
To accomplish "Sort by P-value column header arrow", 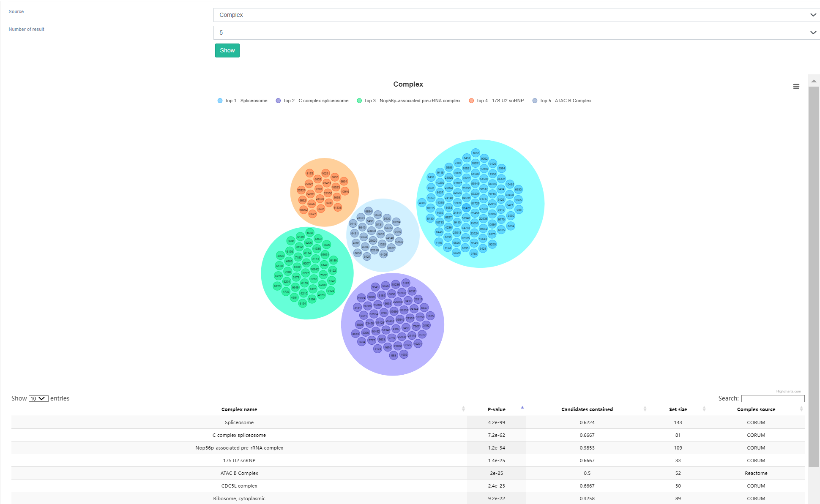I will [x=522, y=408].
